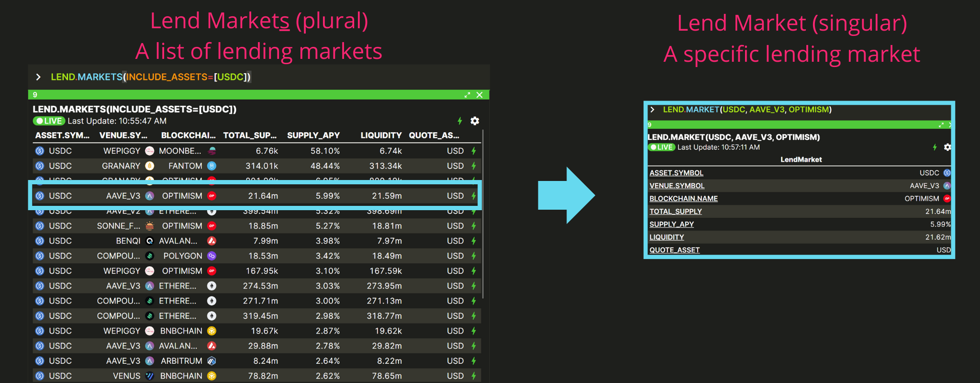This screenshot has height=383, width=980.
Task: Sort by BLOCKCHAI... column header
Action: click(189, 135)
